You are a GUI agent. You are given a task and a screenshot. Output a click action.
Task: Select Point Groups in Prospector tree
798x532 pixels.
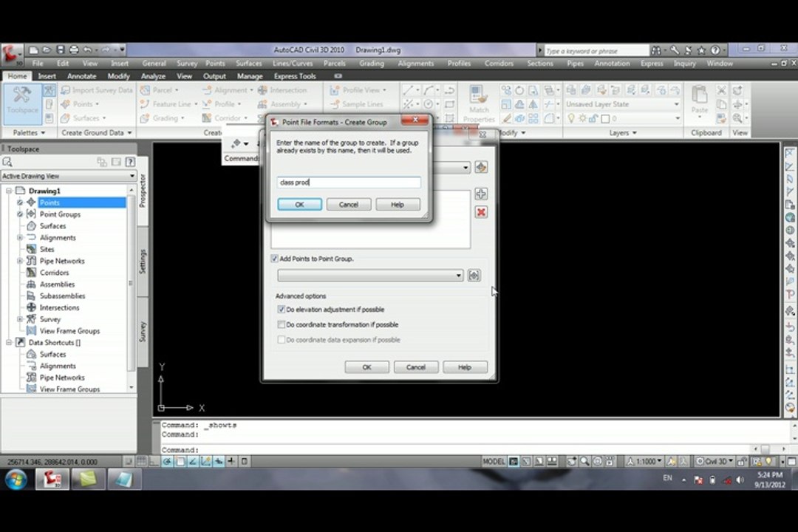[60, 214]
